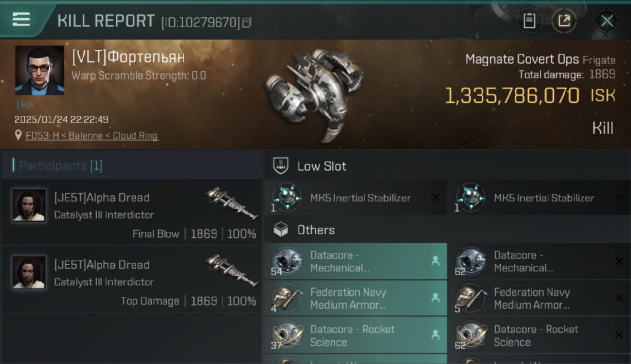
Task: Click Catalyst III Interdictor ship icon, Final Blow
Action: click(x=232, y=203)
